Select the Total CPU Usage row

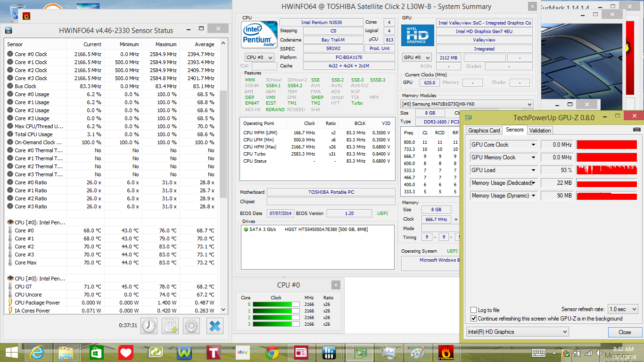click(x=111, y=134)
